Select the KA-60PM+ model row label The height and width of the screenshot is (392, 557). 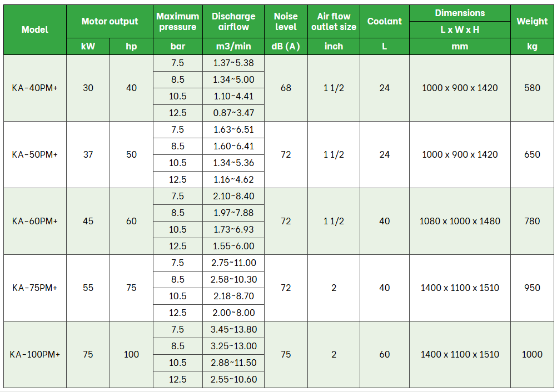click(35, 221)
